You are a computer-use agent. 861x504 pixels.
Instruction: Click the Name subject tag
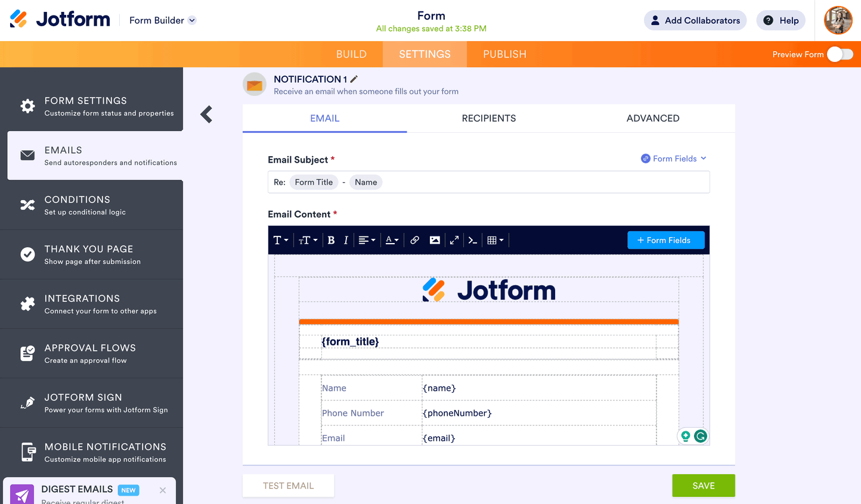pyautogui.click(x=366, y=182)
